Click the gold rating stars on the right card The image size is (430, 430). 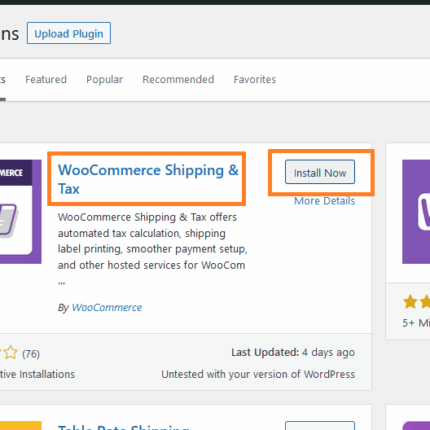tap(416, 302)
